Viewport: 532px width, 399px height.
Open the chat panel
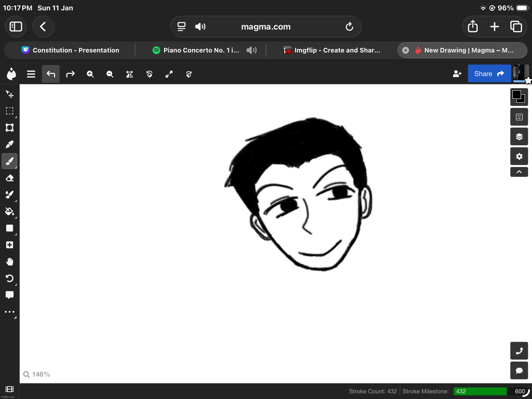tap(519, 370)
